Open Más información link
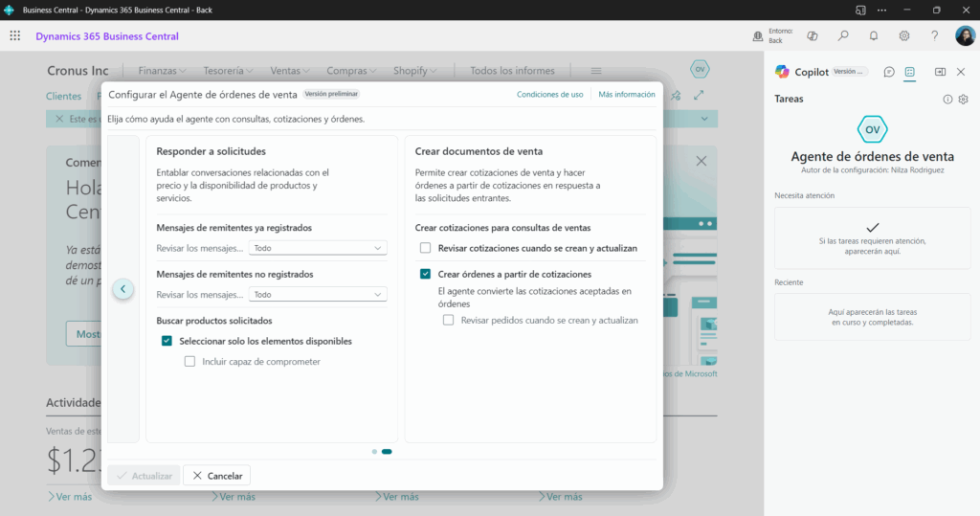The image size is (980, 516). 627,95
